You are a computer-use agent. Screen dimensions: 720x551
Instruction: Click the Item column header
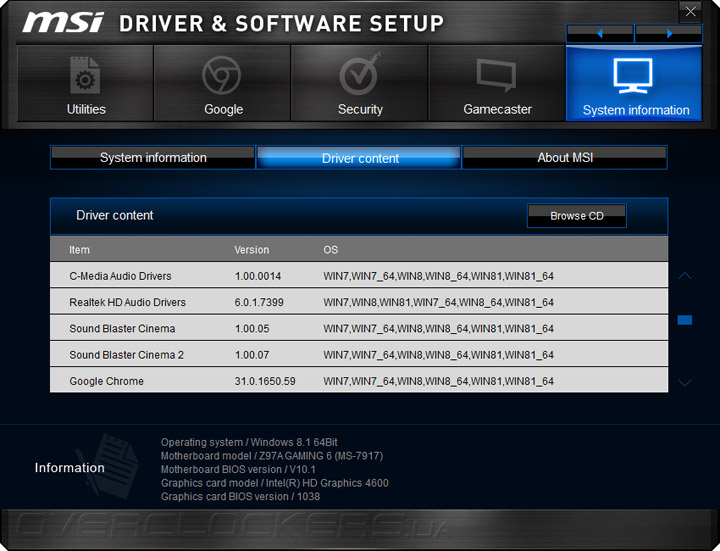[79, 250]
